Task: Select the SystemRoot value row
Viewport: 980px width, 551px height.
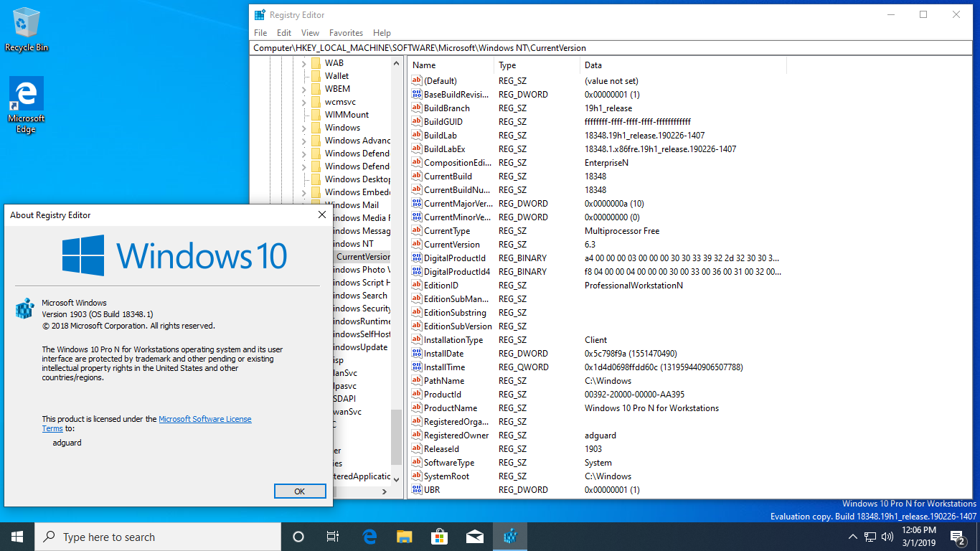Action: 597,476
